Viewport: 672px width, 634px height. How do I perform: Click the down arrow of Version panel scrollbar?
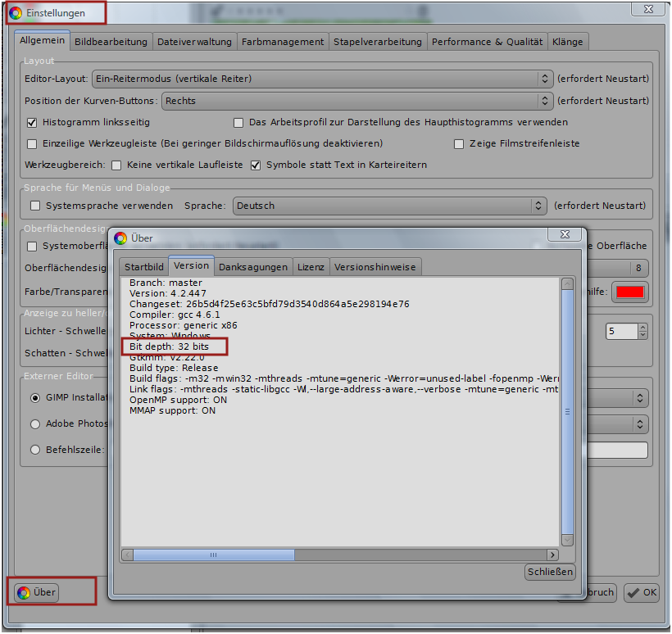click(567, 540)
